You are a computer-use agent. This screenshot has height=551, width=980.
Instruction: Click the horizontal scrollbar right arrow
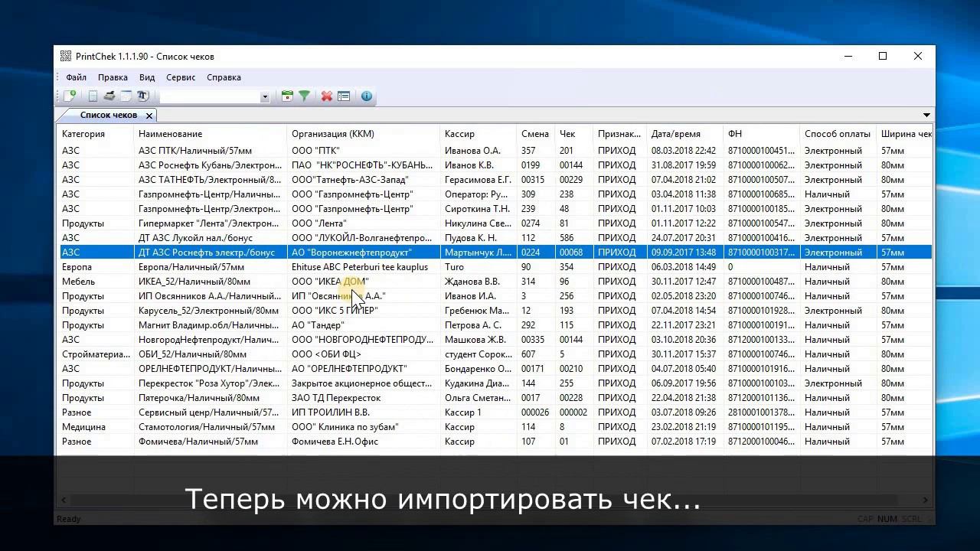[x=925, y=500]
